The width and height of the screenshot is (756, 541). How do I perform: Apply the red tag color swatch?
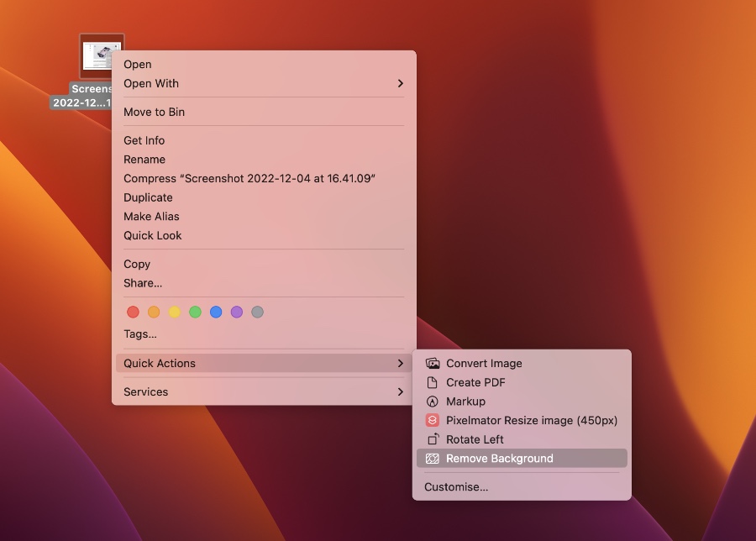(x=132, y=312)
